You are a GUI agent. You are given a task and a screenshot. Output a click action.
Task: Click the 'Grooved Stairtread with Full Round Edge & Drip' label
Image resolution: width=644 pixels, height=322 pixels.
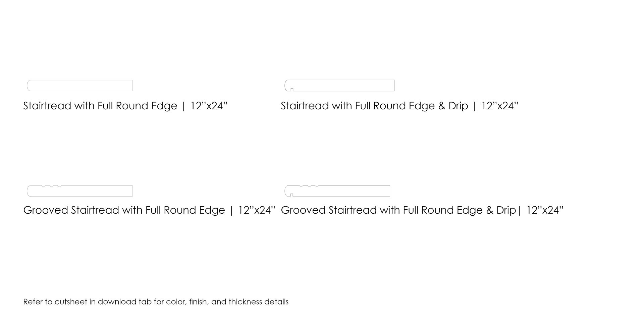pos(398,210)
